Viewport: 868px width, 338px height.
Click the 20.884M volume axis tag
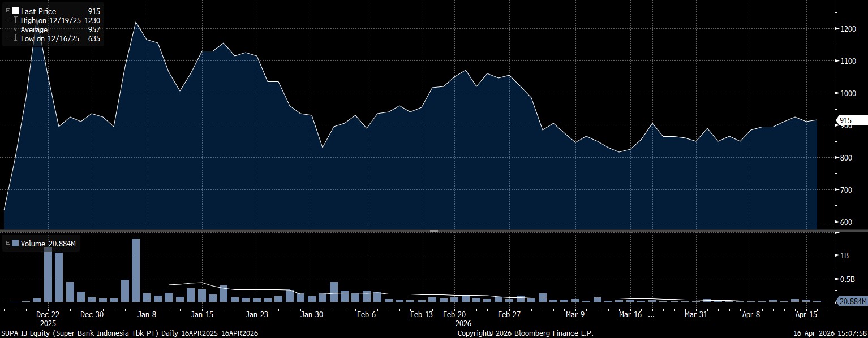[x=851, y=302]
